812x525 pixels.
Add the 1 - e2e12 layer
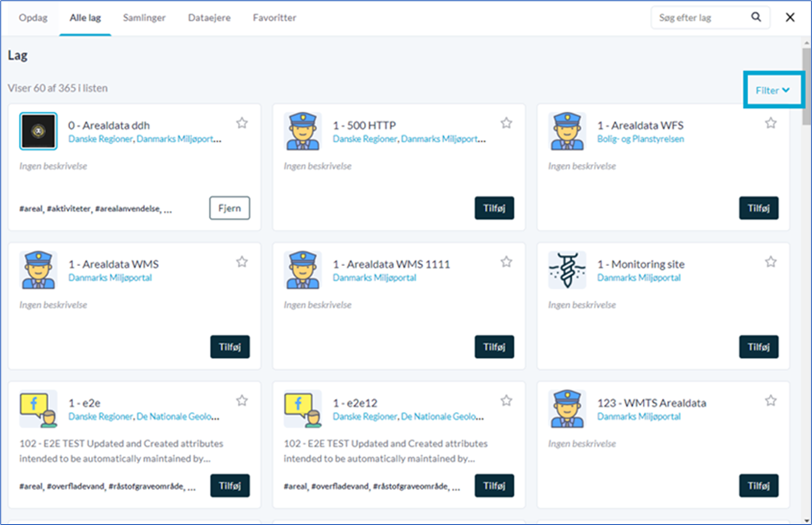pos(494,485)
